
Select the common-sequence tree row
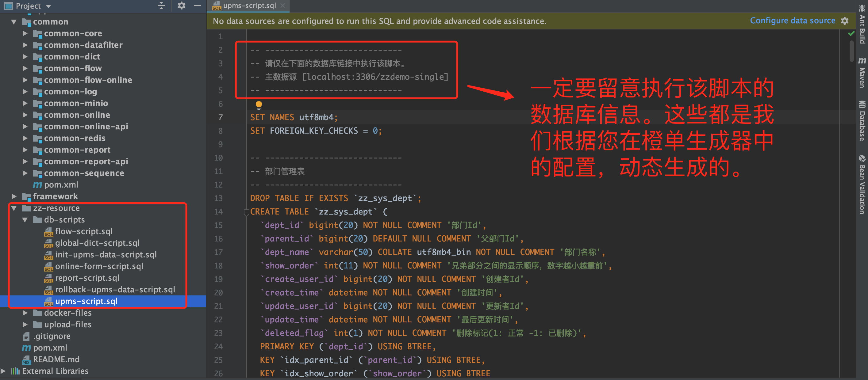pyautogui.click(x=103, y=173)
